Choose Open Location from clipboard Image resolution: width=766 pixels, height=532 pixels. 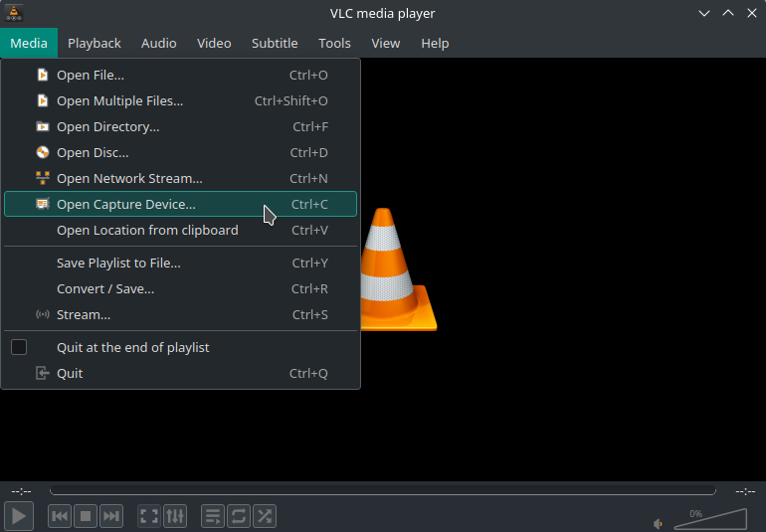181,230
